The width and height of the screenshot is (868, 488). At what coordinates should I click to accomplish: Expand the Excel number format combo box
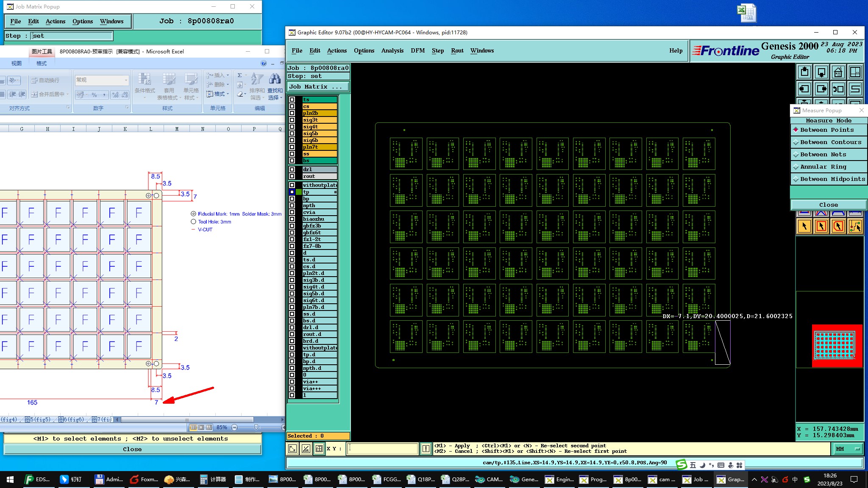tap(126, 80)
